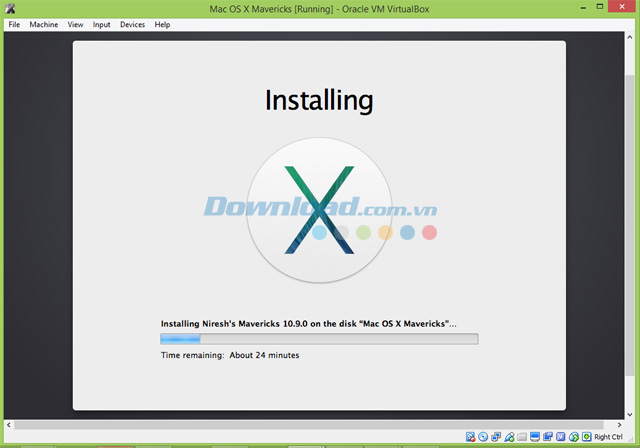Image resolution: width=640 pixels, height=448 pixels.
Task: Open the View menu
Action: [75, 24]
